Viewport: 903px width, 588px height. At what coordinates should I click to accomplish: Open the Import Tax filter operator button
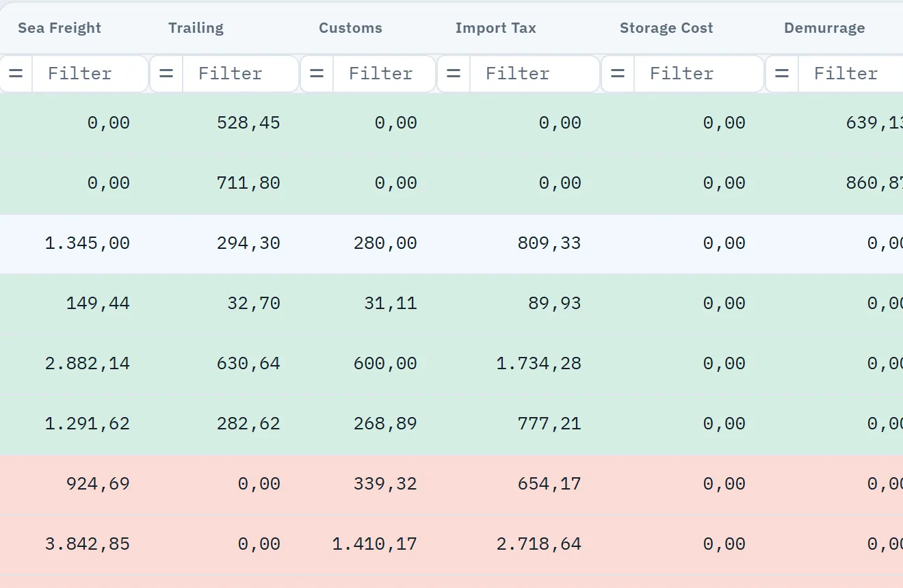(454, 74)
